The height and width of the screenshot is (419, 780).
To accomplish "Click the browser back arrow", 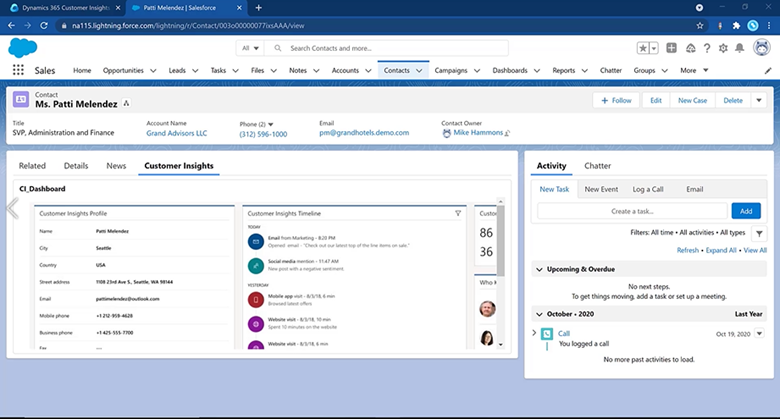I will click(11, 25).
